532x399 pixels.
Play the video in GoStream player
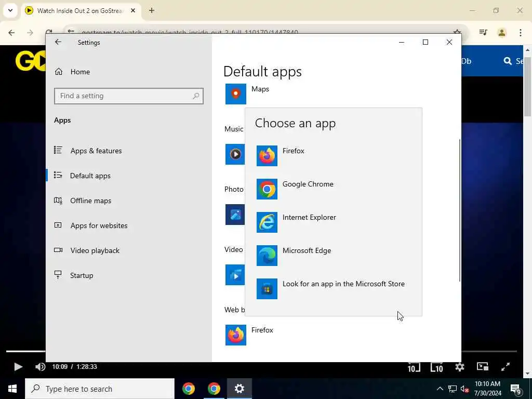pos(18,367)
